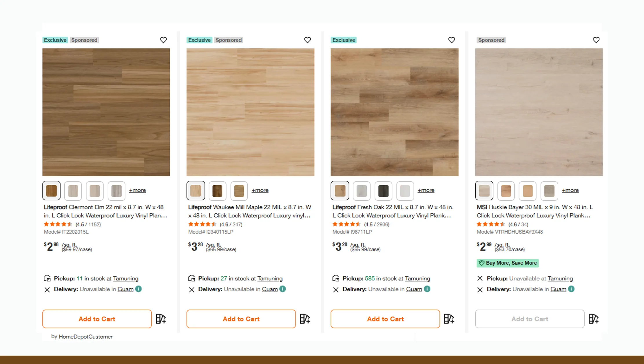This screenshot has height=364, width=644.
Task: Show more color options for Fresh Oak
Action: (426, 190)
